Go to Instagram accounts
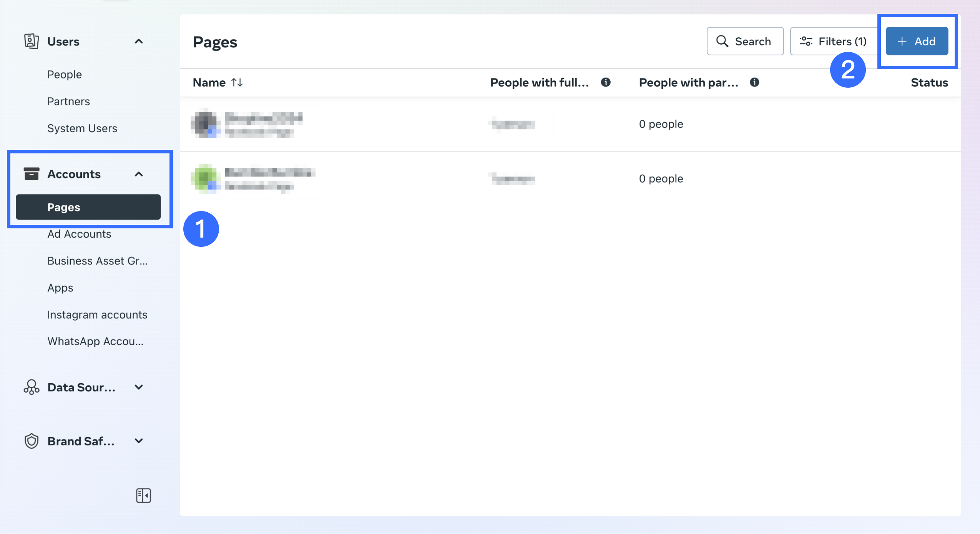 pos(97,314)
